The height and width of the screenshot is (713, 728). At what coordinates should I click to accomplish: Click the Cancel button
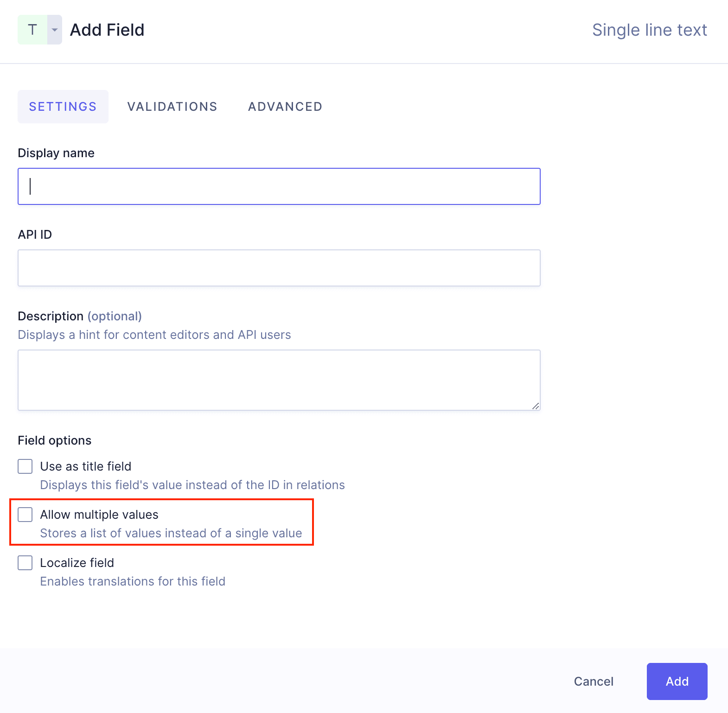tap(594, 681)
